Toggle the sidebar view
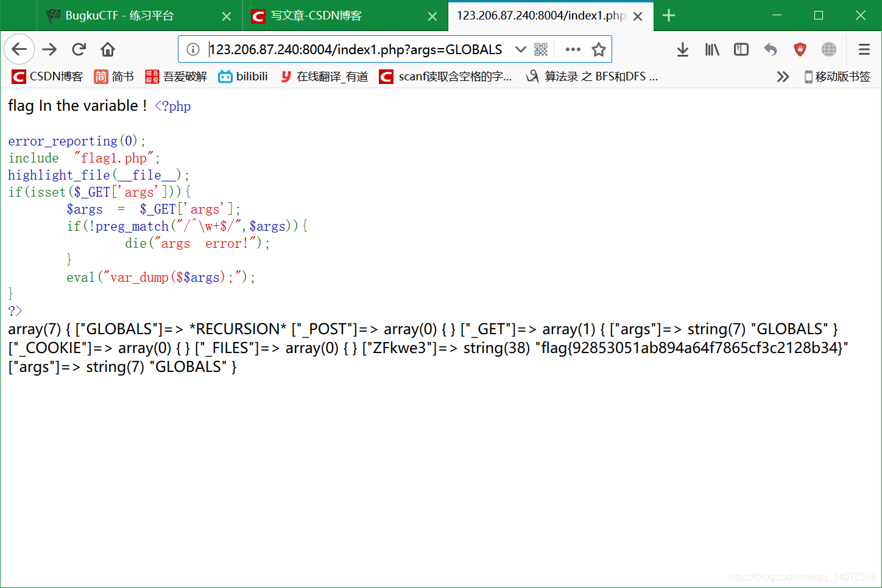 click(741, 49)
